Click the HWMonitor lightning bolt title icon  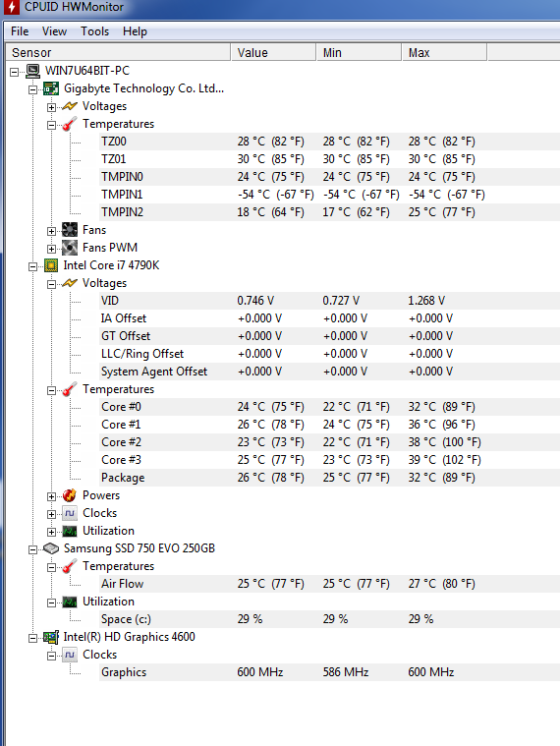point(11,7)
